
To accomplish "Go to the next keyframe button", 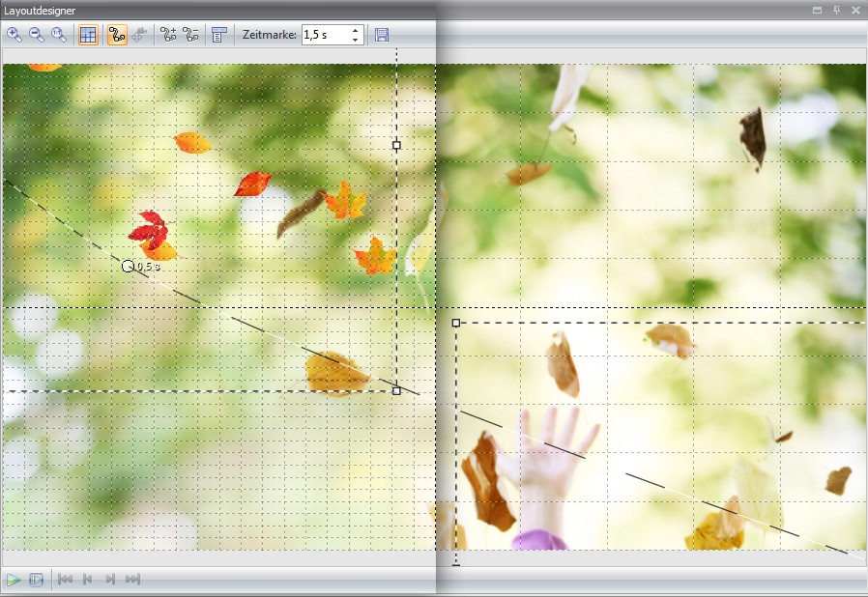I will point(110,580).
